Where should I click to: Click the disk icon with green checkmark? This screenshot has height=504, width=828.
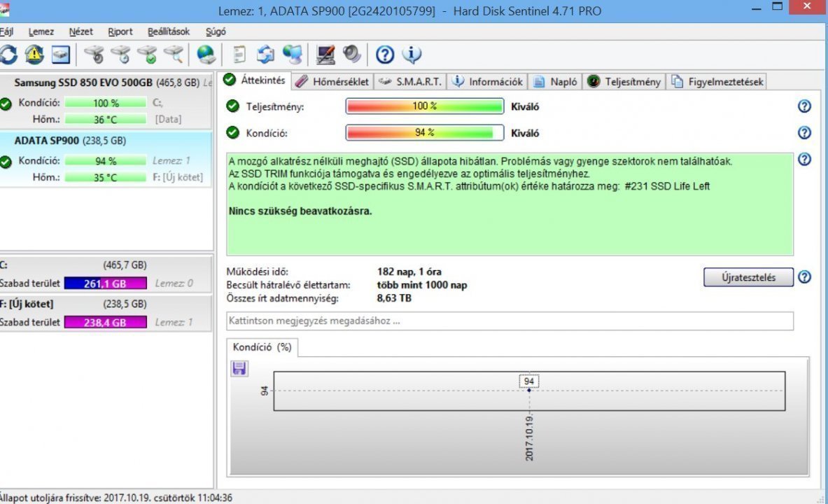[147, 55]
